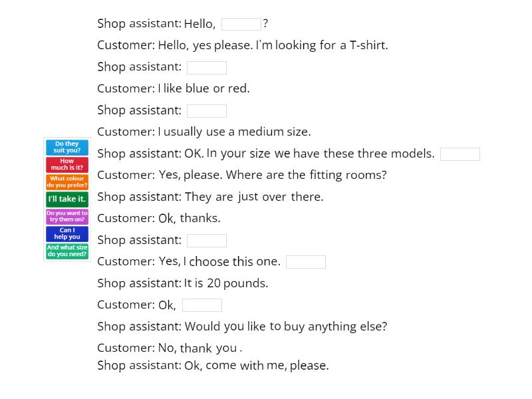Select the blue 'Do they suit you?' tile

click(x=67, y=147)
